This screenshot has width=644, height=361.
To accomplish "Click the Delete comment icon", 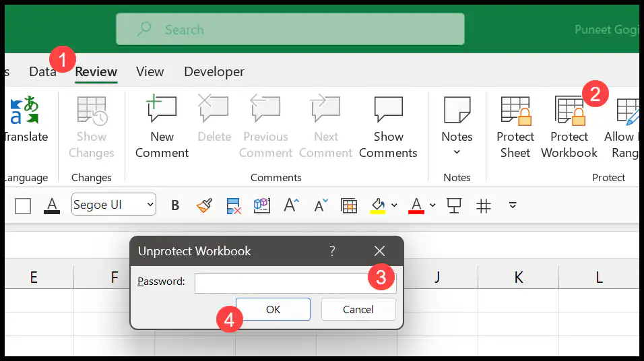I will [214, 108].
